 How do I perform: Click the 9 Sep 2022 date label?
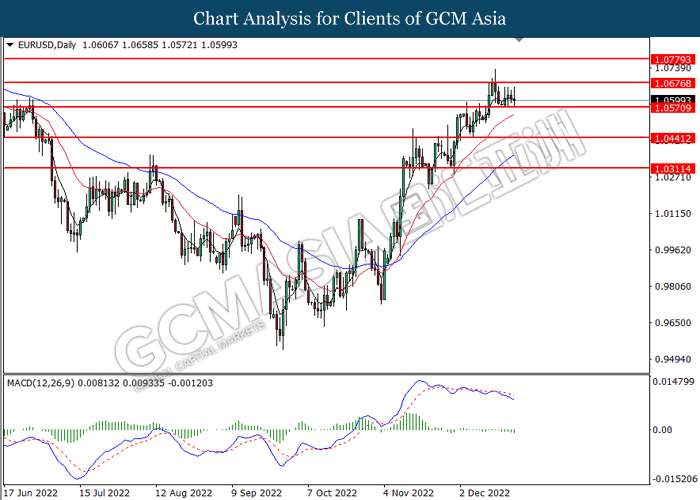point(257,493)
